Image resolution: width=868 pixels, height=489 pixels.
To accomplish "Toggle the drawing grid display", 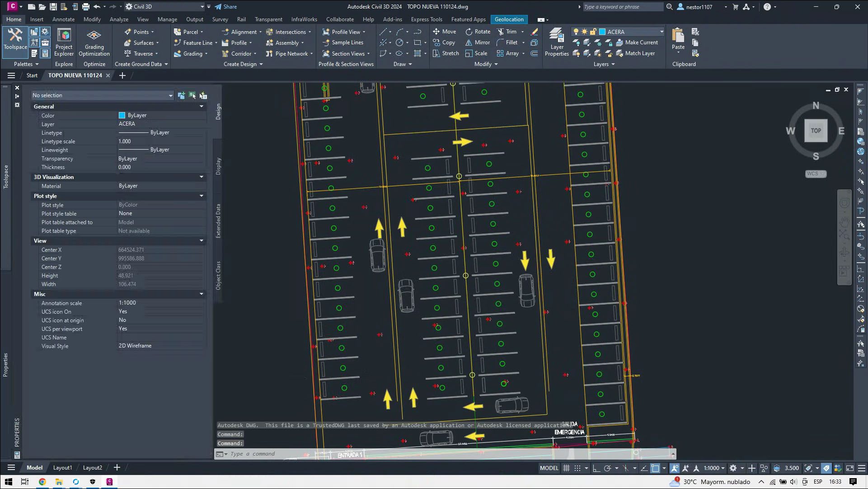I will (x=566, y=468).
